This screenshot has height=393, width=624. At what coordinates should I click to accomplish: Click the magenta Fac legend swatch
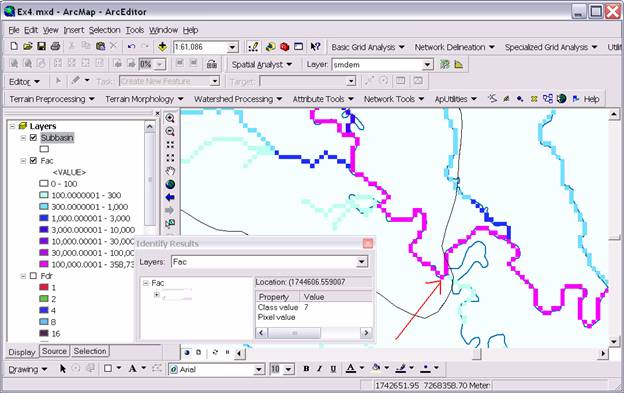44,264
